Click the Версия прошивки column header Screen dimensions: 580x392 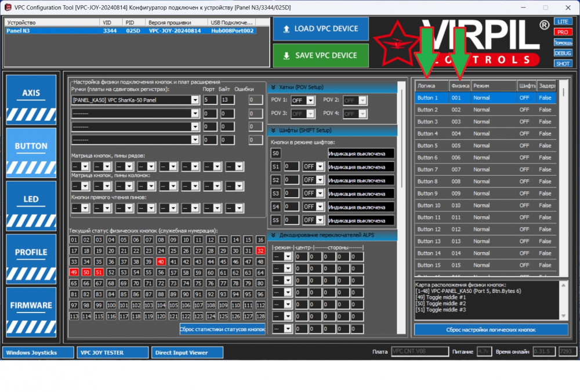click(x=176, y=23)
